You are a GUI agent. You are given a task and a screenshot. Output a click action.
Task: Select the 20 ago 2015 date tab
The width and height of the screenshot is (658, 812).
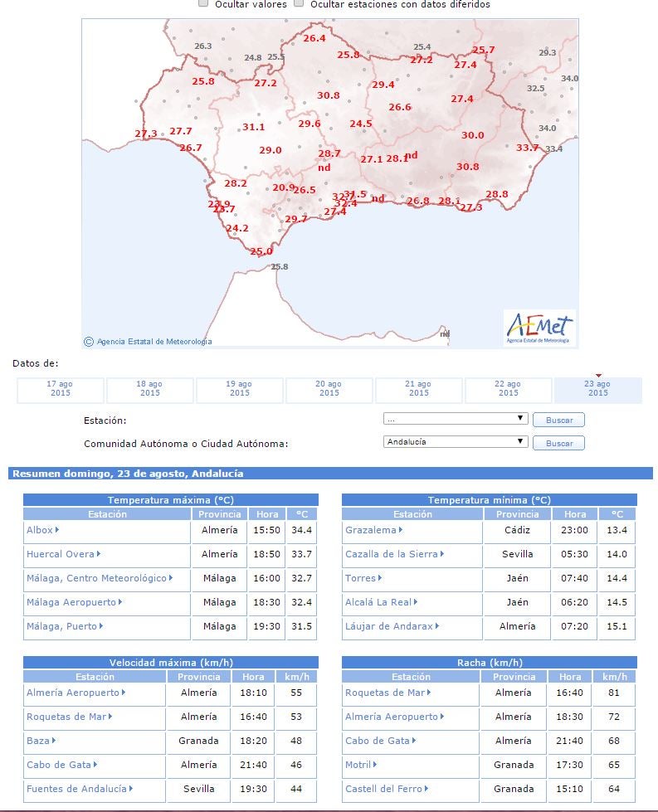[x=329, y=389]
